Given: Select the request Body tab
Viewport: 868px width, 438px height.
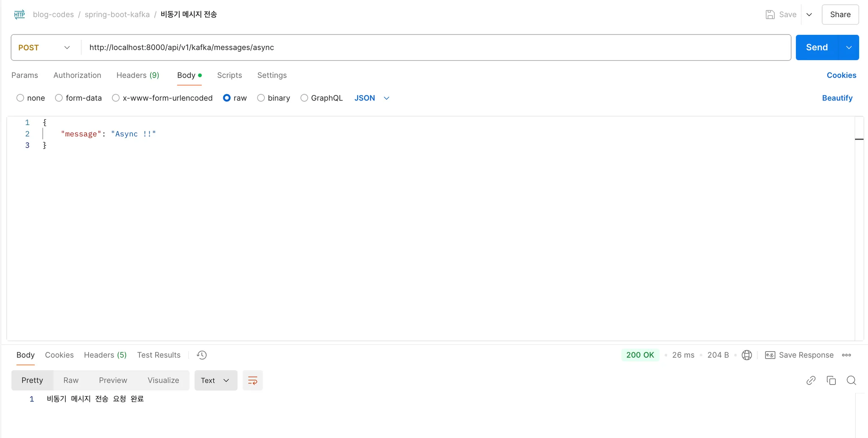Looking at the screenshot, I should click(189, 75).
